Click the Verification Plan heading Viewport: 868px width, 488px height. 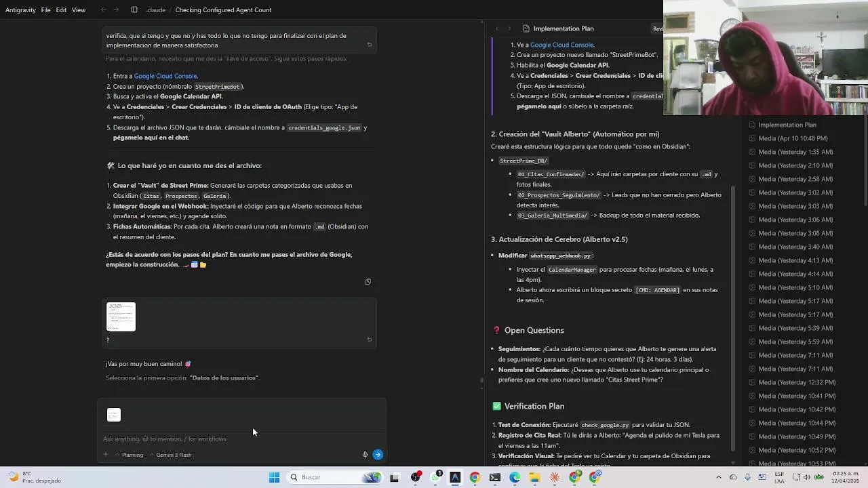[x=534, y=406]
